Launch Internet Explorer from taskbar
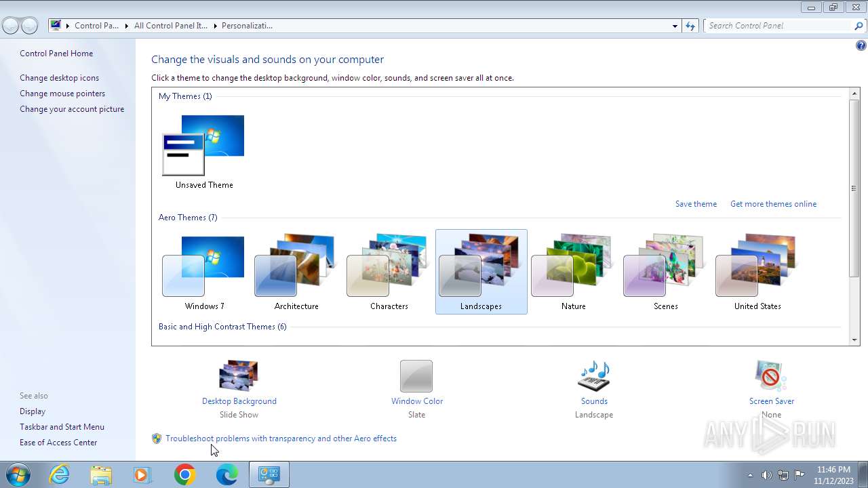868x488 pixels. pyautogui.click(x=60, y=475)
